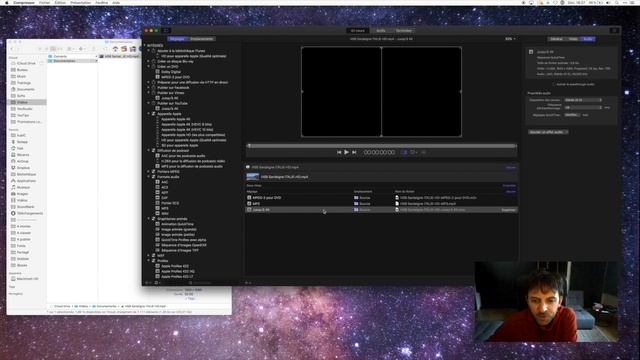The height and width of the screenshot is (360, 640).
Task: Switch to the Emplacements tab
Action: point(202,39)
